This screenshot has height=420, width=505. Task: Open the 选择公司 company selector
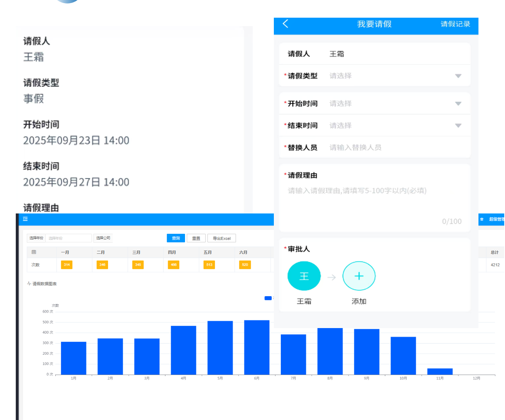point(103,238)
